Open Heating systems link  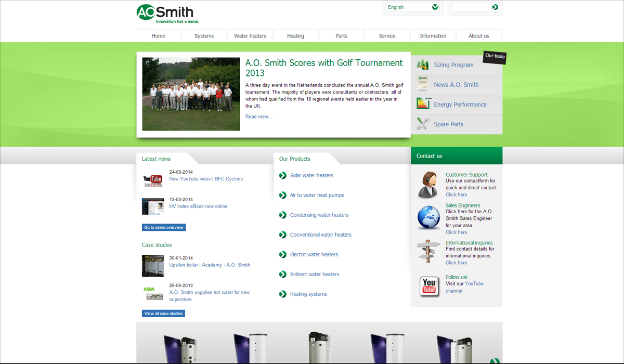click(308, 294)
